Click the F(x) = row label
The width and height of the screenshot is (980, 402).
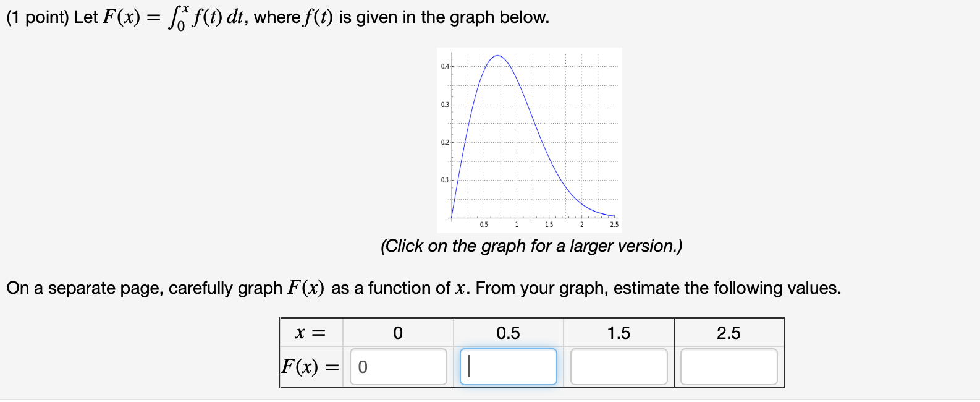(309, 366)
